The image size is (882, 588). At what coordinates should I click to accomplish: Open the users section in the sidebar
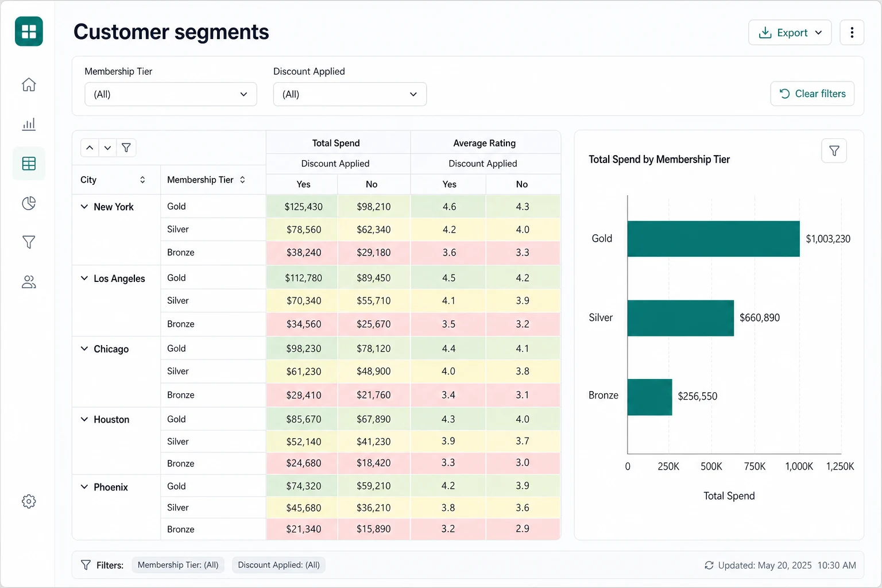coord(29,282)
